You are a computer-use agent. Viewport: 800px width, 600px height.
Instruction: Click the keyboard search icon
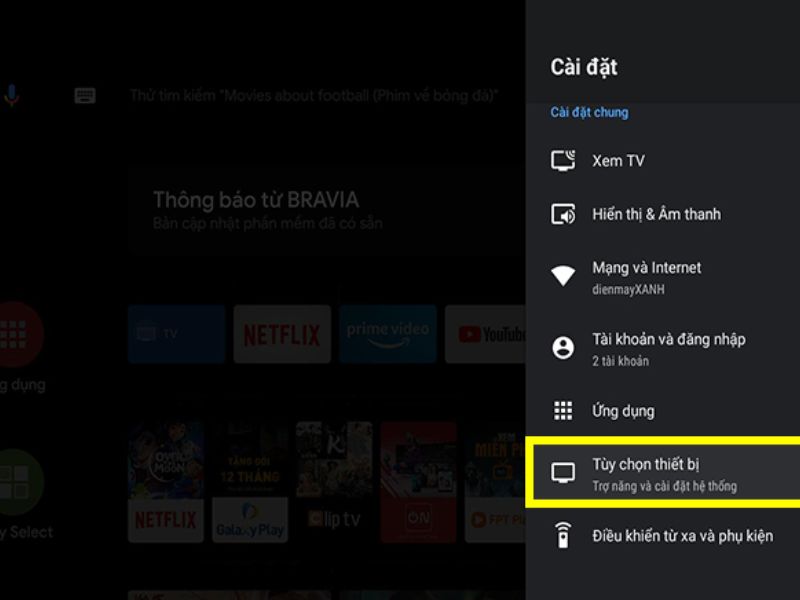[x=85, y=96]
